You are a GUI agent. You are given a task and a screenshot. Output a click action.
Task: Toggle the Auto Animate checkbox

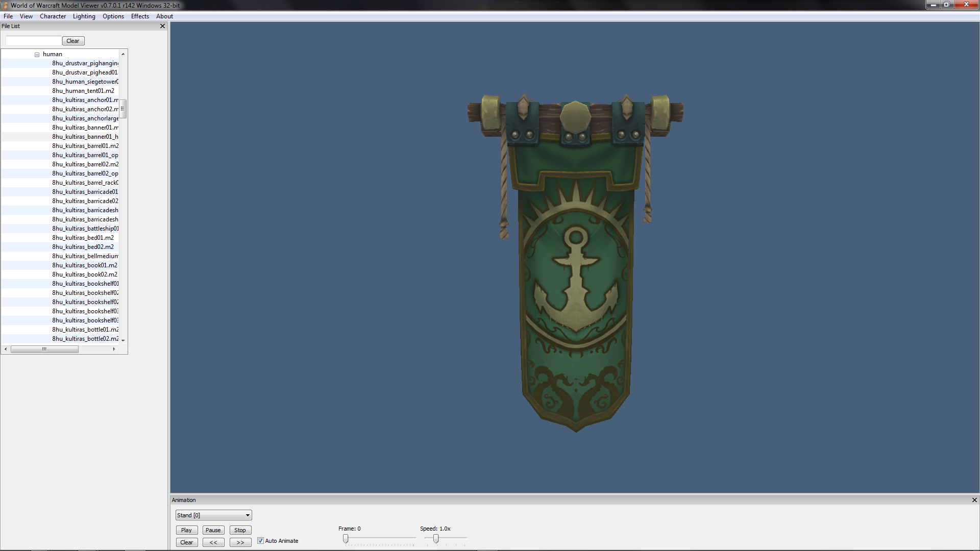click(260, 541)
